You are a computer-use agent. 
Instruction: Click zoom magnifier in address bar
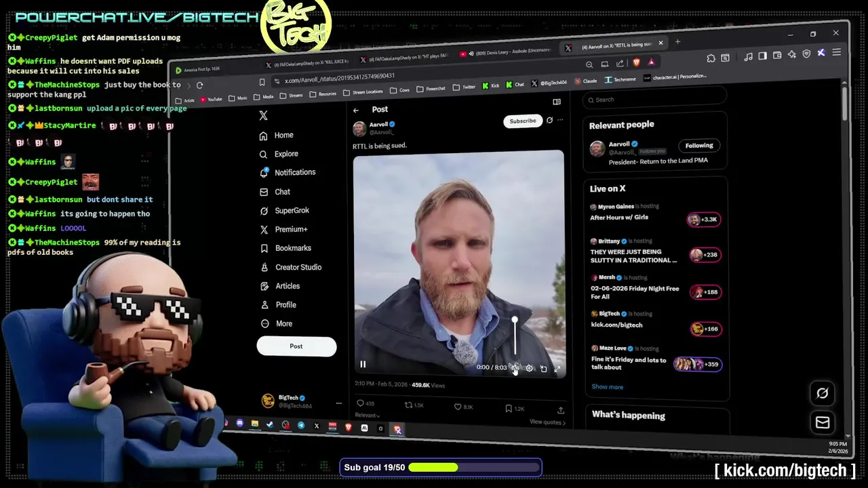[x=589, y=64]
